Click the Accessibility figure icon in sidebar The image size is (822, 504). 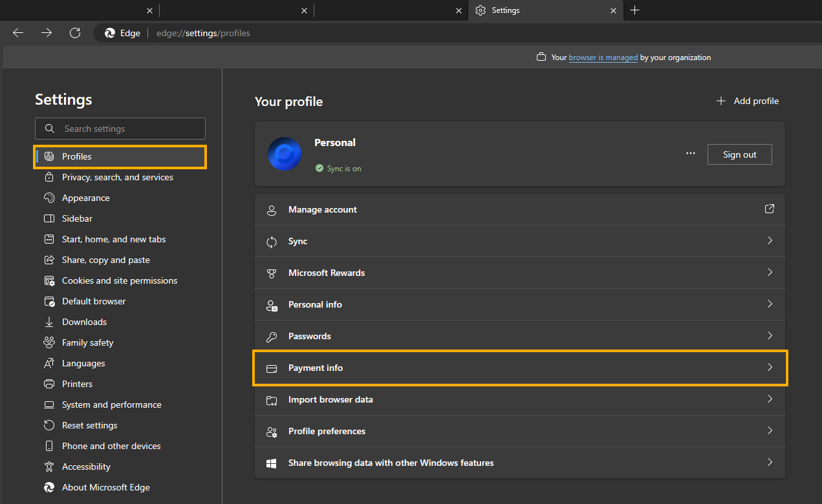coord(49,467)
